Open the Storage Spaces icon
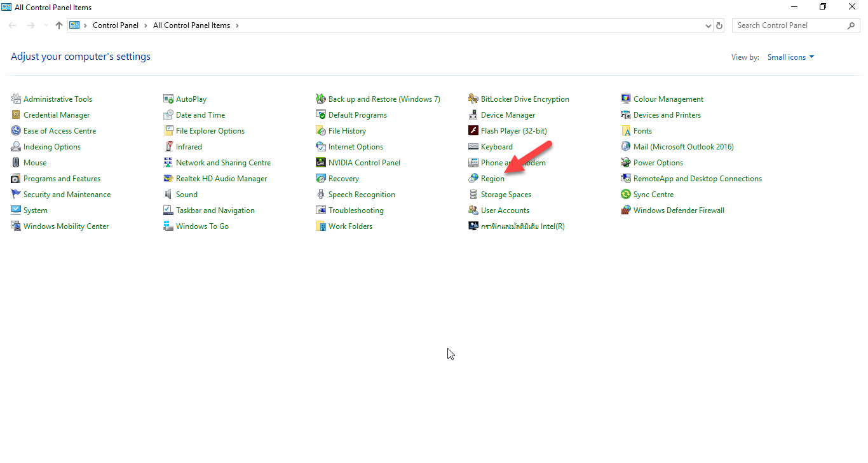This screenshot has width=868, height=463. pos(473,194)
